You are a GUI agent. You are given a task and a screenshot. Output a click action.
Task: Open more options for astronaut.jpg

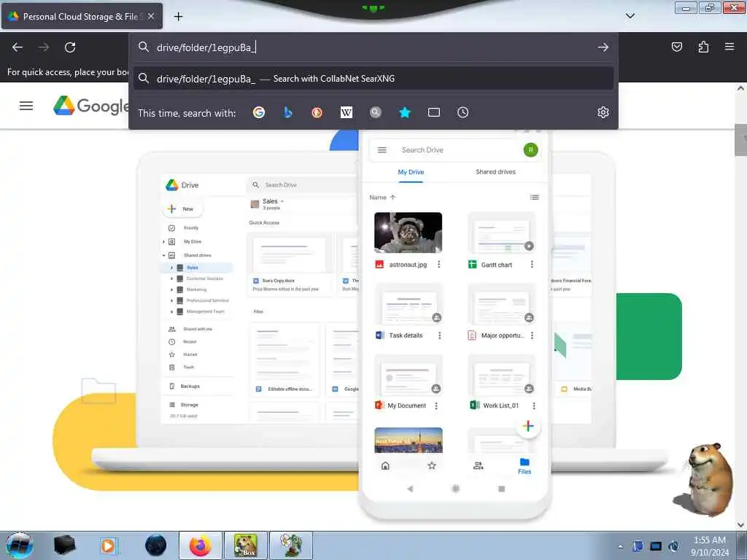[x=438, y=264]
